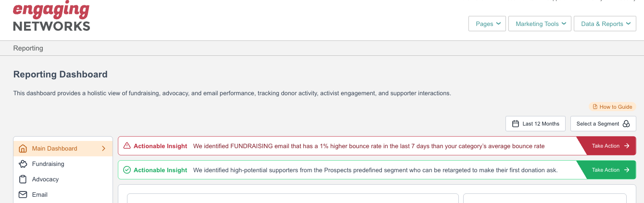Expand Main Dashboard chevron arrow
The image size is (644, 203).
tap(103, 149)
